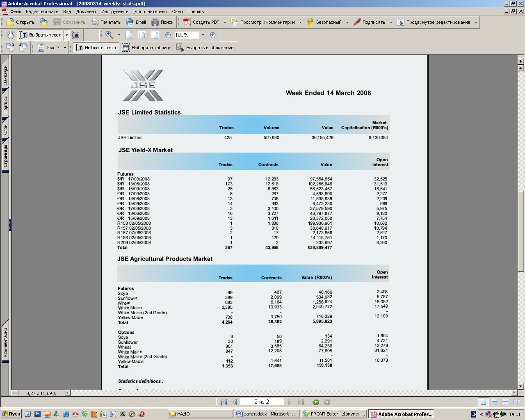Screen dimensions: 525x420
Task: Open the Подписи side panel tab
Action: coord(5,105)
